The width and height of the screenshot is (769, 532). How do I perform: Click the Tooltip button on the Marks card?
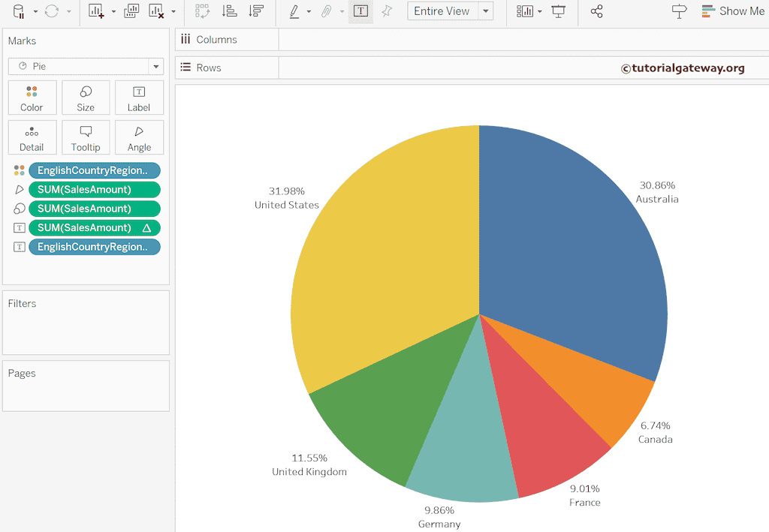pos(86,137)
